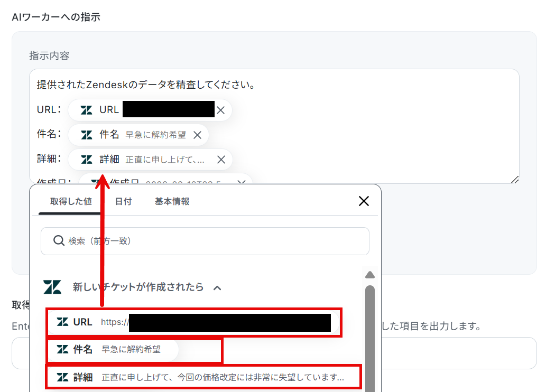Click the scroll-up arrow of popup scrollbar
This screenshot has width=546, height=392.
point(370,275)
